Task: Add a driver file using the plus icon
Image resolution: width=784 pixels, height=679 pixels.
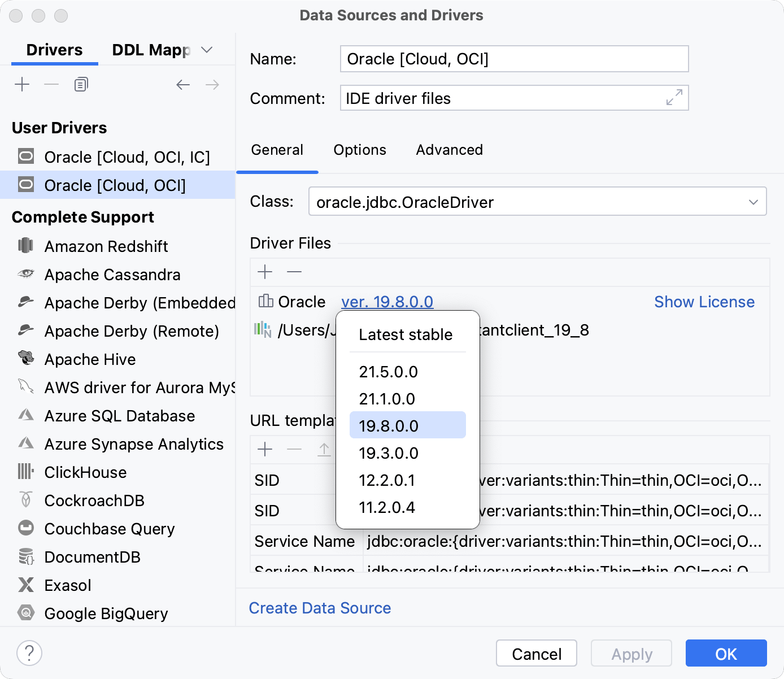Action: pos(264,272)
